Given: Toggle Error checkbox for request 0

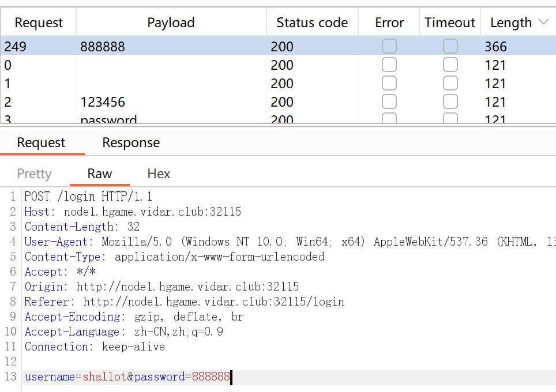Looking at the screenshot, I should coord(389,65).
